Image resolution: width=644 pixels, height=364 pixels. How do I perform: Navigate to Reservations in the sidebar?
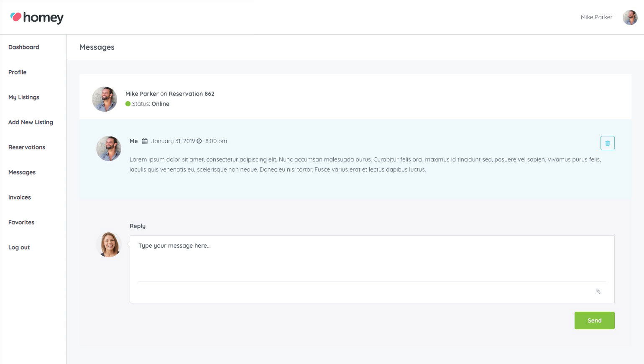pyautogui.click(x=27, y=148)
